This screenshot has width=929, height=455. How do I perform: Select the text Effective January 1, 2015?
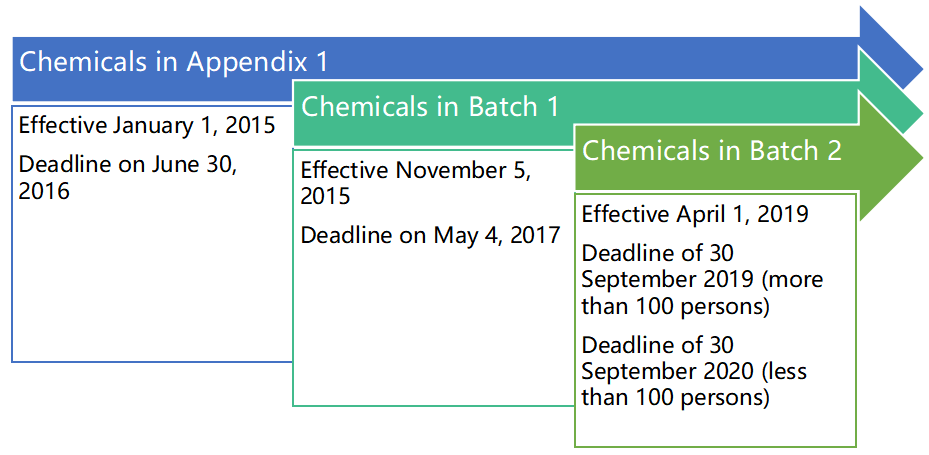click(147, 126)
